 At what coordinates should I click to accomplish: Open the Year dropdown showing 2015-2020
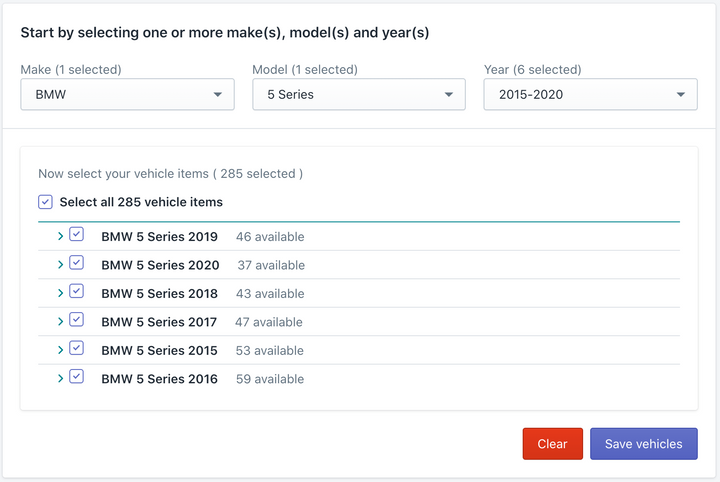(591, 94)
